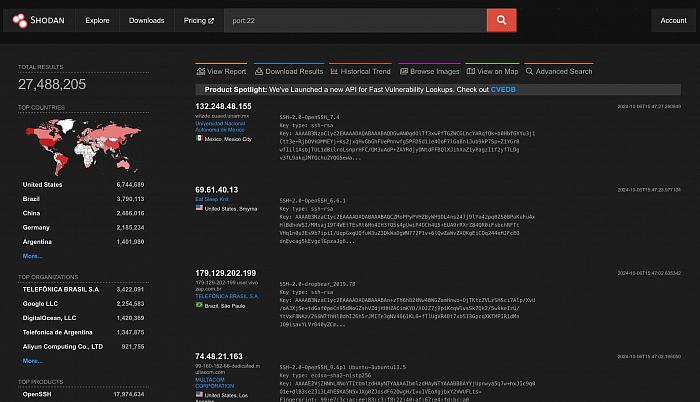Click the SSH-2.0-OpenSSH_7.4 banner text

309,117
